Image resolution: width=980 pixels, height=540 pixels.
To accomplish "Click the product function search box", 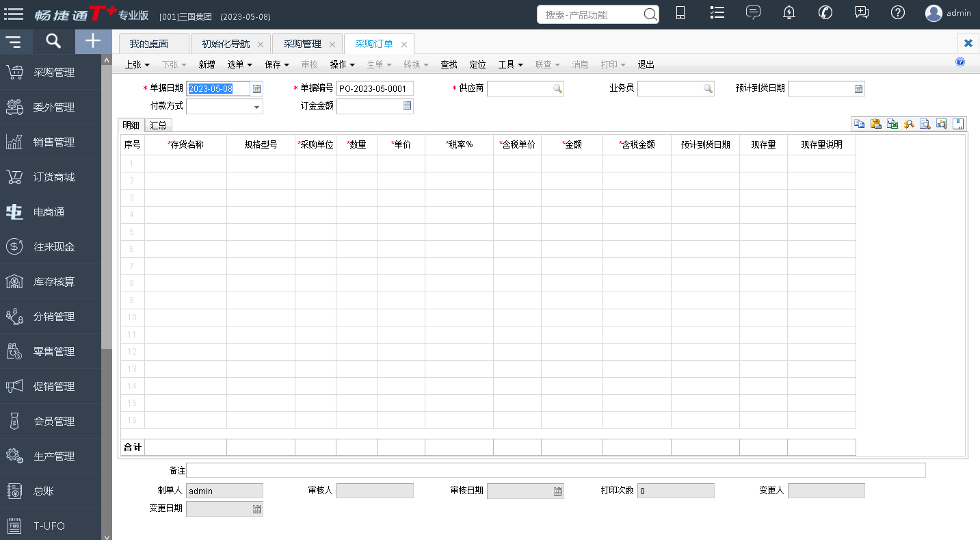I will (x=590, y=14).
